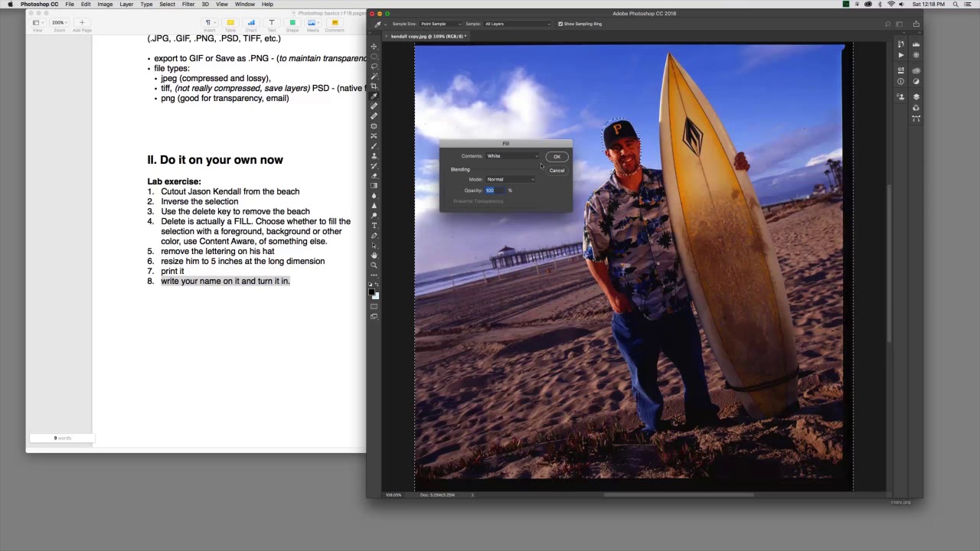The image size is (980, 551).
Task: Select the Elliptical Marquee tool
Action: [374, 56]
